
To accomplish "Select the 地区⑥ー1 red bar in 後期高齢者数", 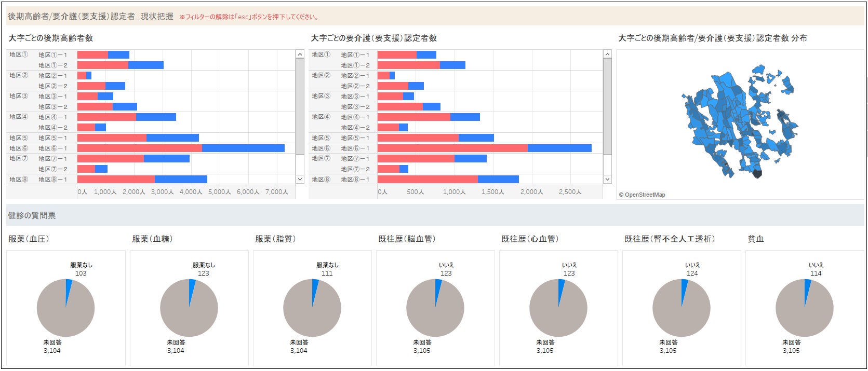I will point(140,148).
